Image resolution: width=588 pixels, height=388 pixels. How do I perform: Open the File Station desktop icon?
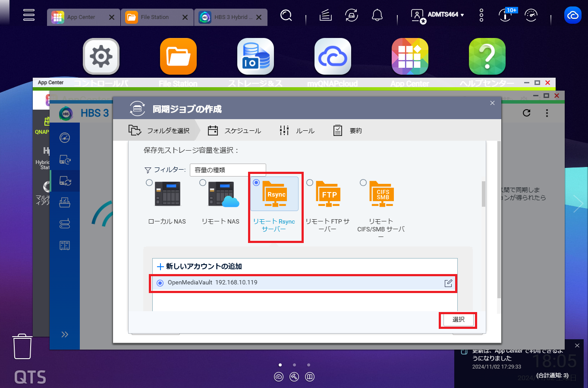coord(178,56)
